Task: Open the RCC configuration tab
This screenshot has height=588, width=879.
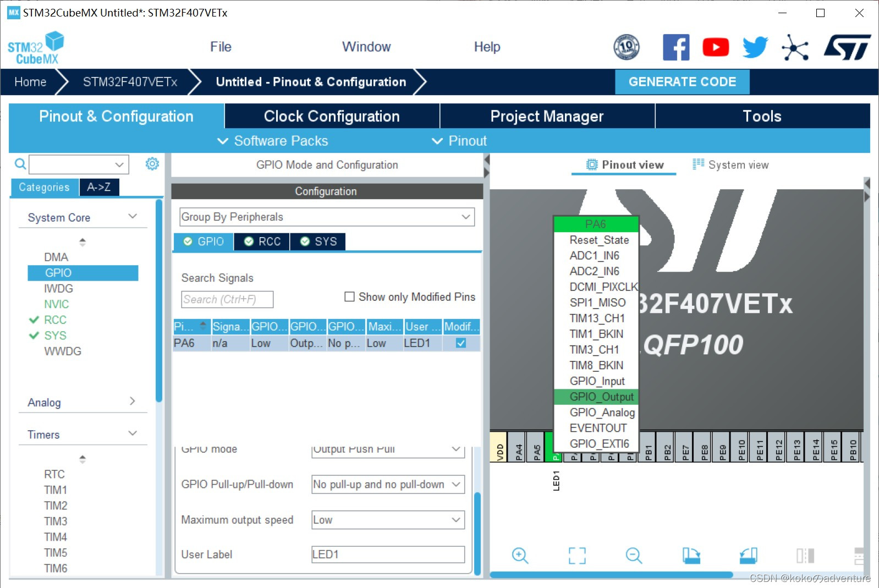Action: click(x=262, y=241)
